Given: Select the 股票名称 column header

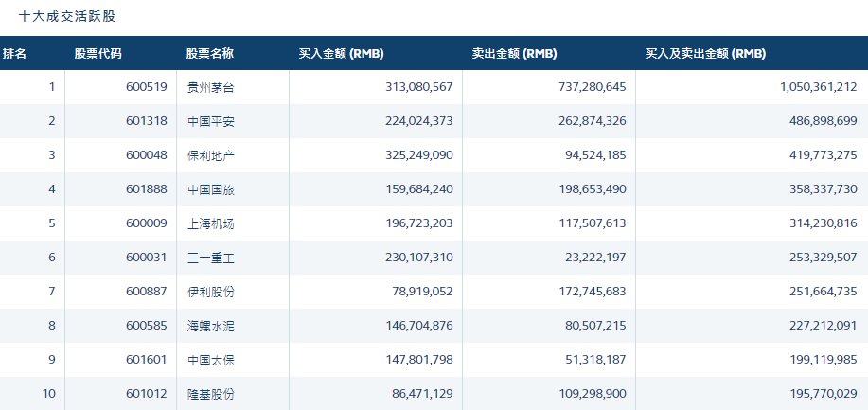Looking at the screenshot, I should click(210, 54).
